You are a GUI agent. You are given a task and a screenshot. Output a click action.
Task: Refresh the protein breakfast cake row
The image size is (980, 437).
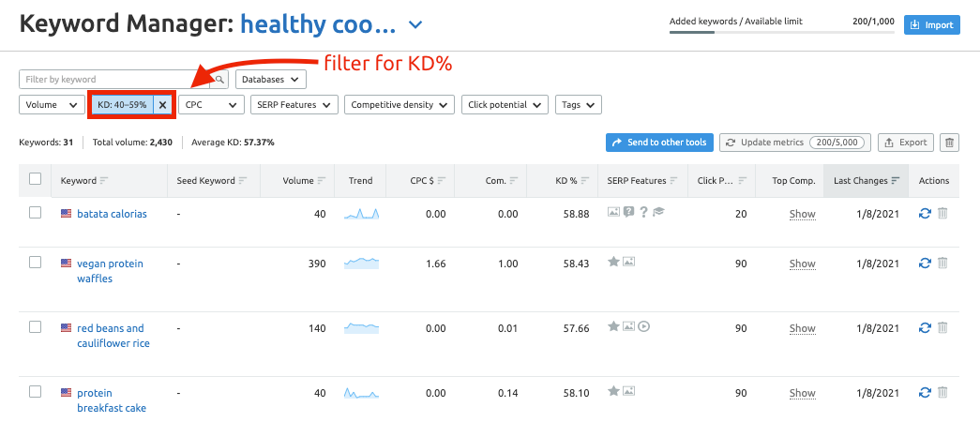925,393
